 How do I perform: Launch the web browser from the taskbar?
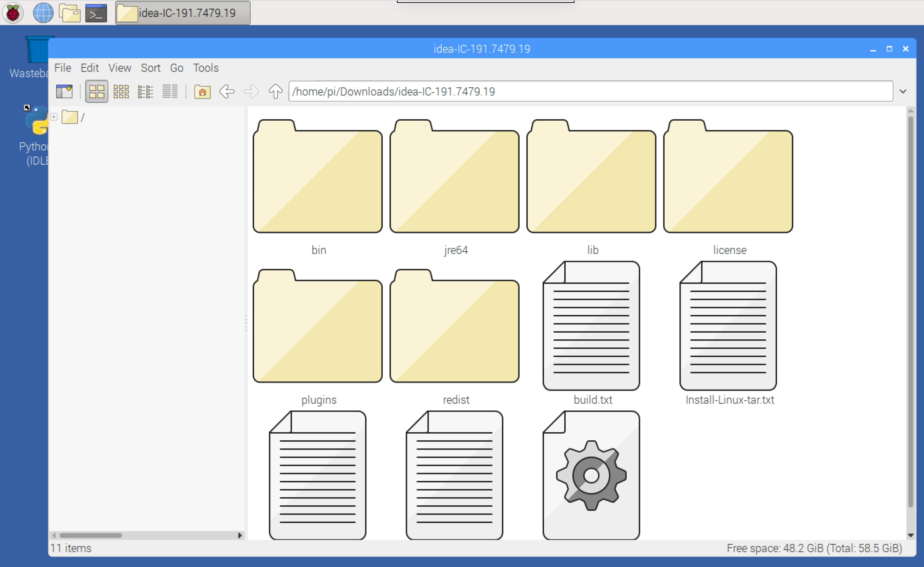tap(43, 13)
